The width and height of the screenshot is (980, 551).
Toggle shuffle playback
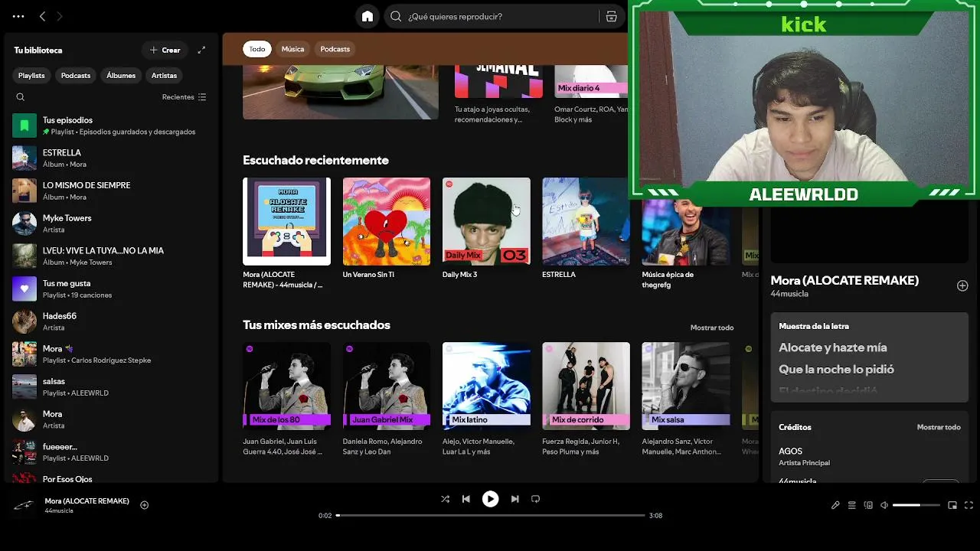coord(445,499)
